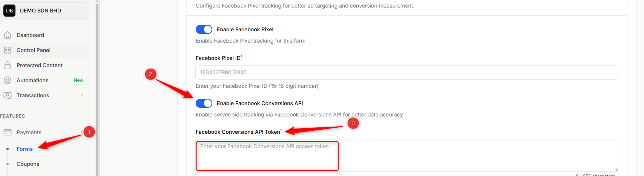Open the Protected Content label link
This screenshot has height=176, width=644.
click(x=40, y=65)
